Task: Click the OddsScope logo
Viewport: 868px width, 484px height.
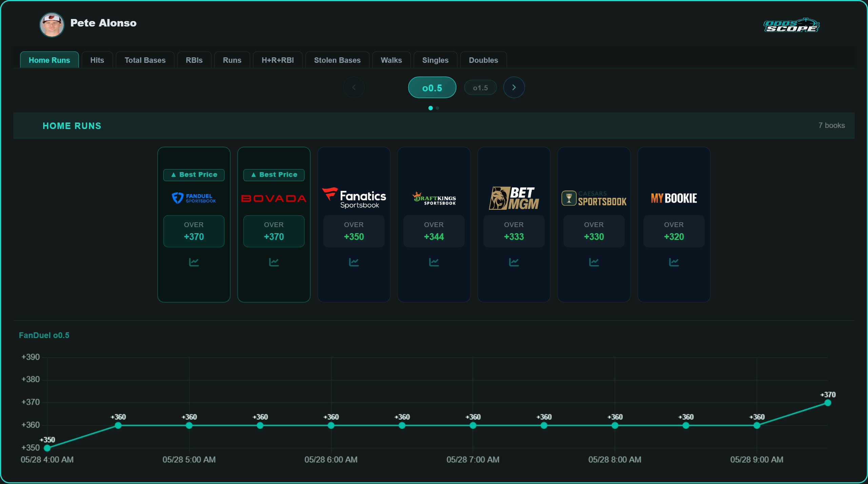Action: (x=791, y=25)
